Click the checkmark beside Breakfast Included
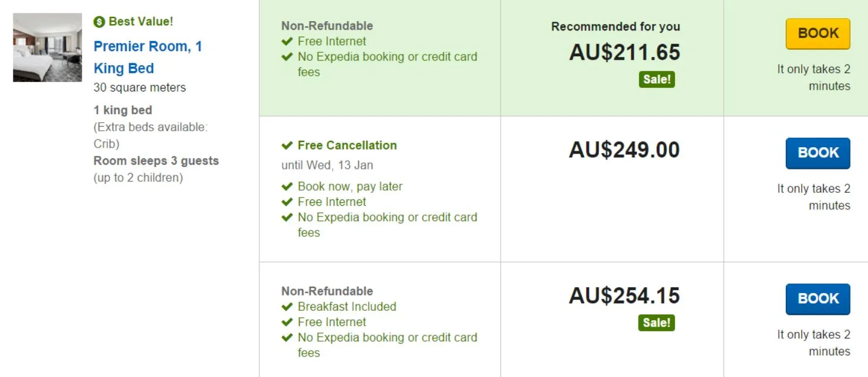This screenshot has height=377, width=868. click(x=287, y=307)
